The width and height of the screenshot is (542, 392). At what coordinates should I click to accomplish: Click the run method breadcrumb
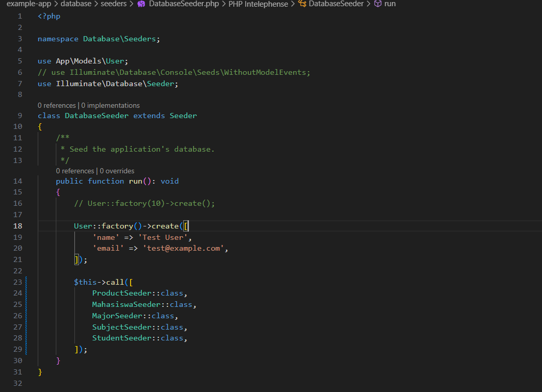pos(390,4)
